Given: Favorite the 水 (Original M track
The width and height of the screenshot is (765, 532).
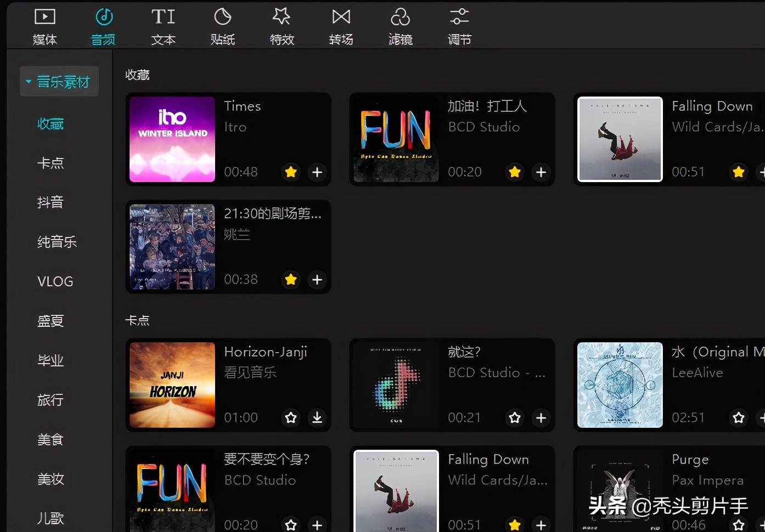Looking at the screenshot, I should click(739, 418).
